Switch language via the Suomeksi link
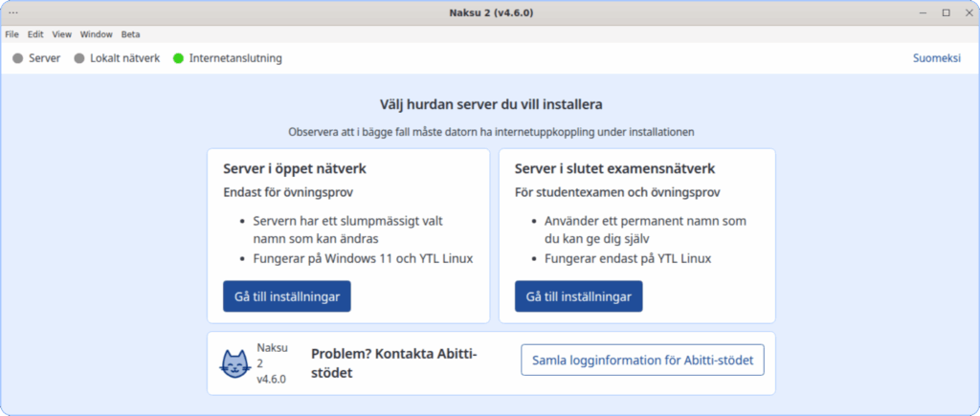Viewport: 980px width, 416px height. [x=937, y=58]
